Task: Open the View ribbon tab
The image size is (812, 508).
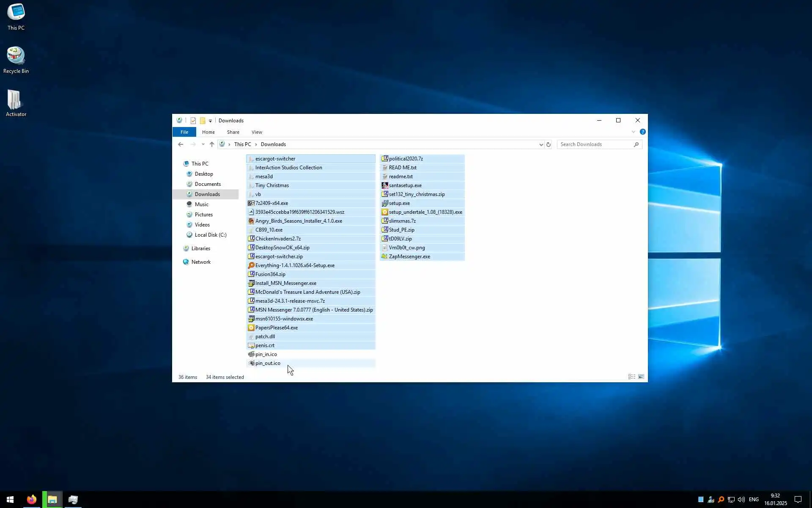Action: coord(257,132)
